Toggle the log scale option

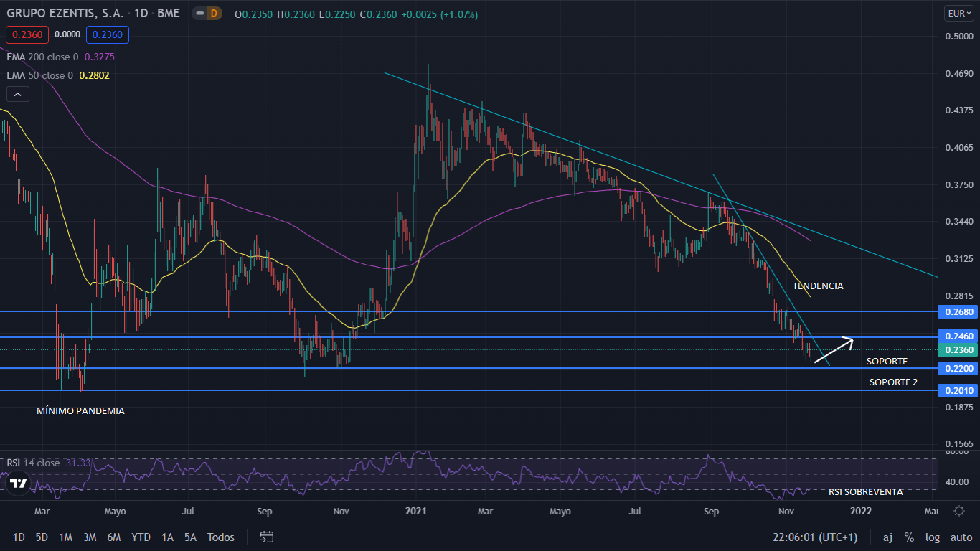click(x=932, y=537)
